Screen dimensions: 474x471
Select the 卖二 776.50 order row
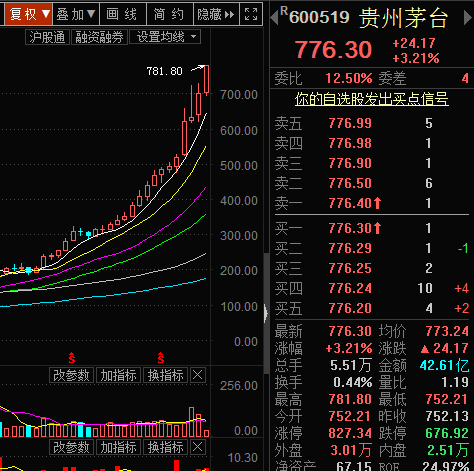(371, 183)
